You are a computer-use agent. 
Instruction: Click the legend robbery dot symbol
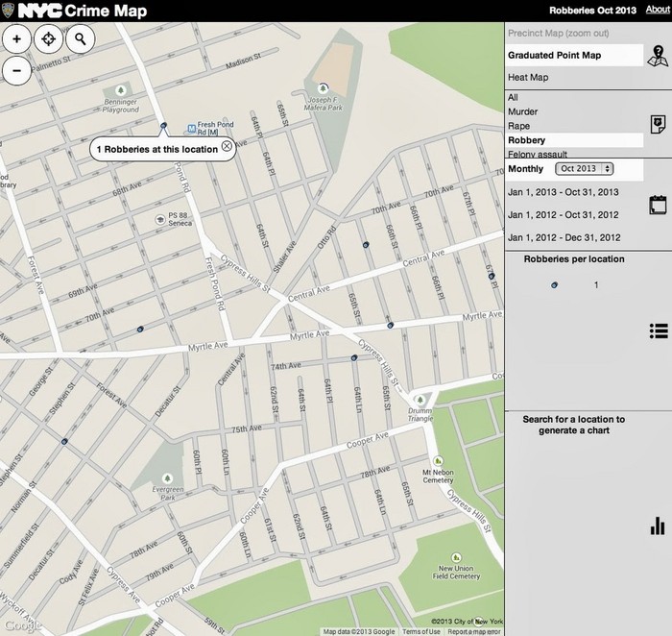[554, 284]
